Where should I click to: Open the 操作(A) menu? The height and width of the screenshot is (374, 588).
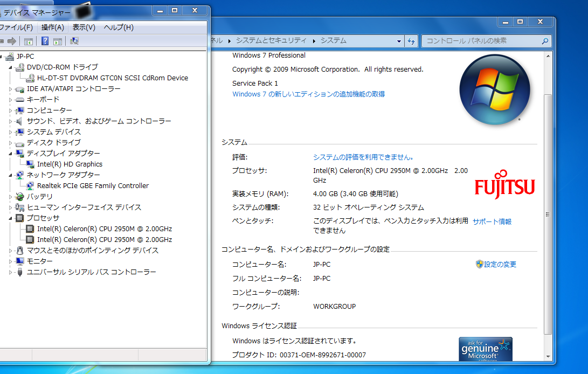(52, 27)
